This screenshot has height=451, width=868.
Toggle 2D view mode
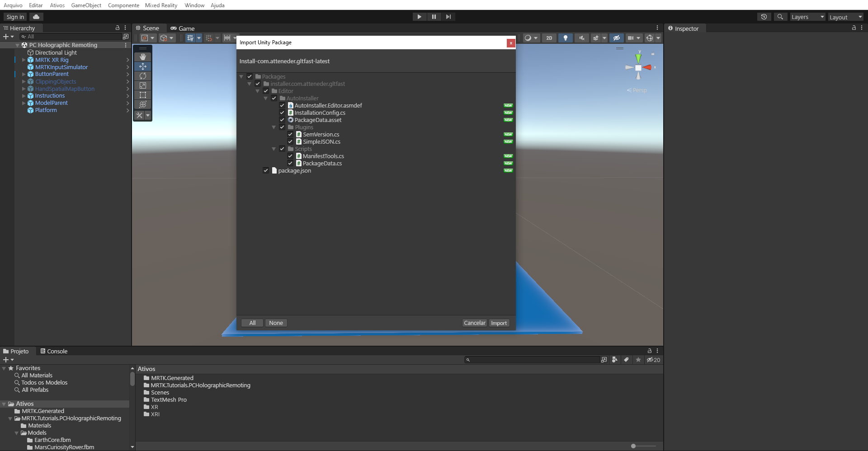549,38
